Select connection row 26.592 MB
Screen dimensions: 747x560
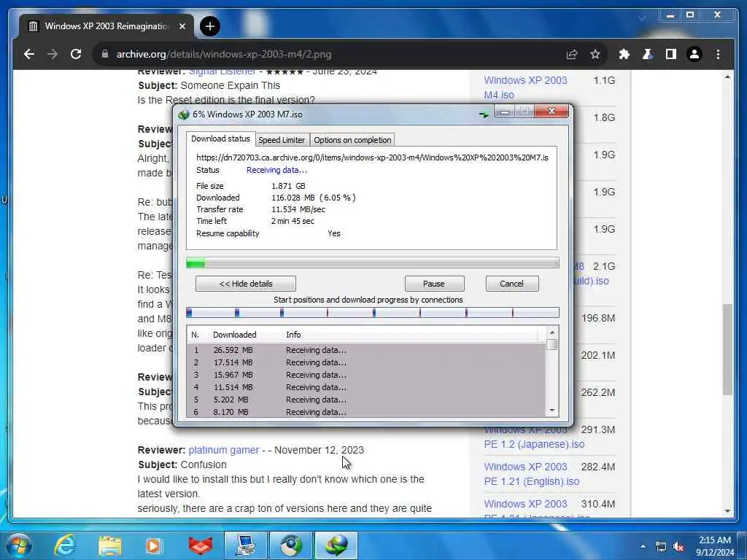point(366,350)
